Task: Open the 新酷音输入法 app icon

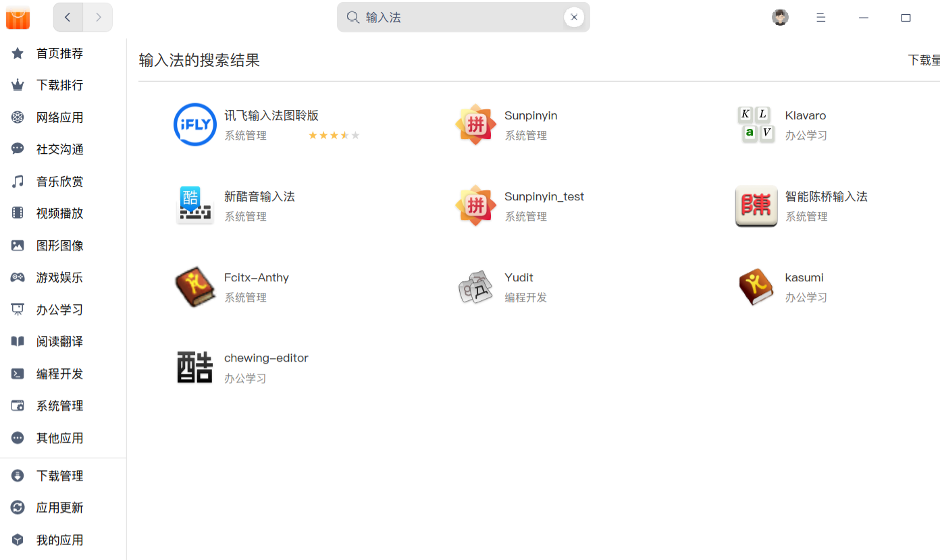Action: (195, 206)
